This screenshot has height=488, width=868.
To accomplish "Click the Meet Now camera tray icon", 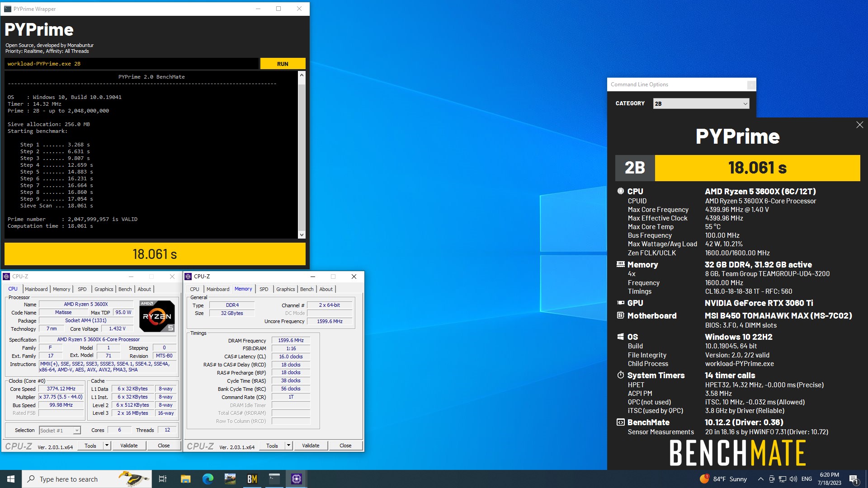I will tap(772, 479).
